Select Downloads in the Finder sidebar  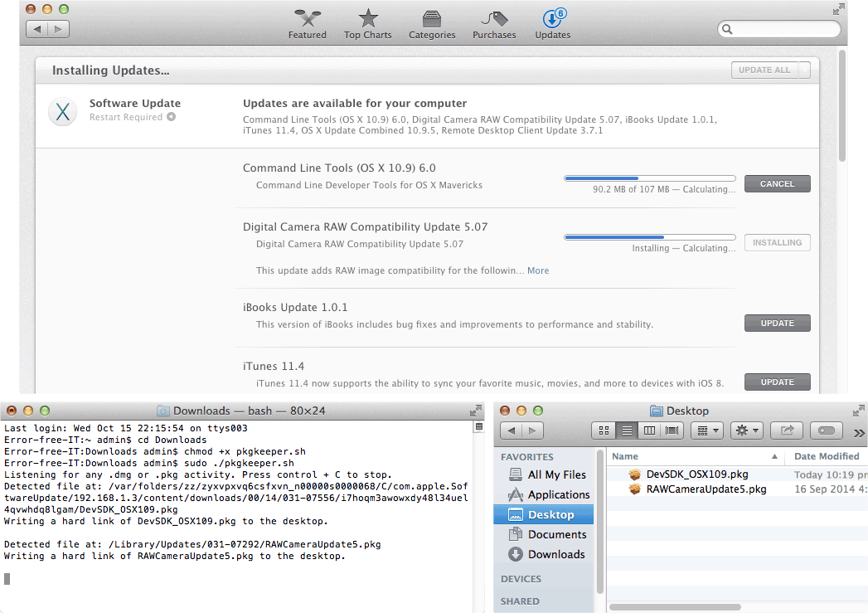[556, 554]
